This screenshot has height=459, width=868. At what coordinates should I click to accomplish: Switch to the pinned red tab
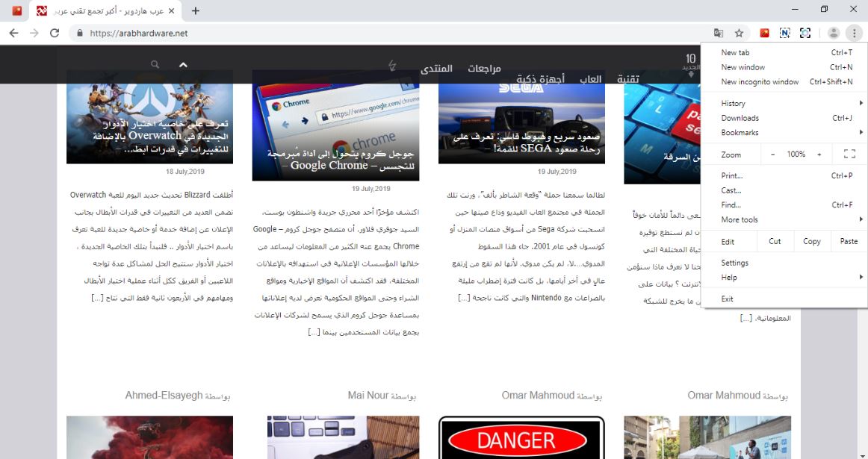coord(17,10)
